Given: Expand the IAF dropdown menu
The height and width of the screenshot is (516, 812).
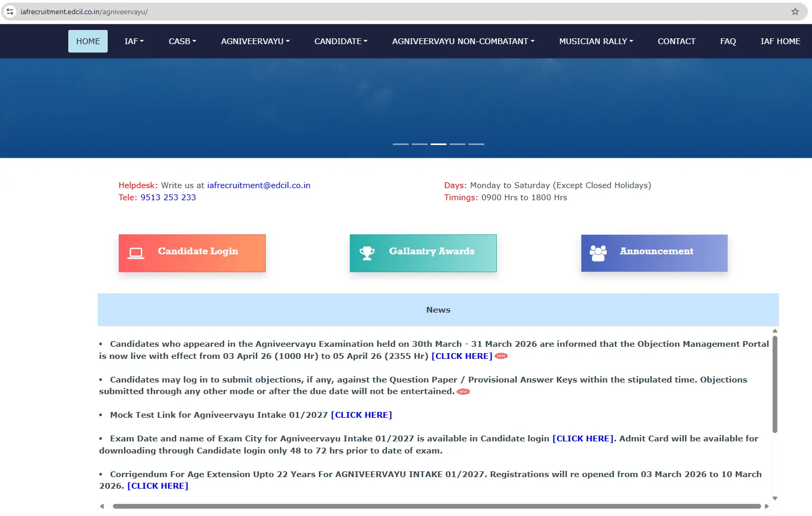Looking at the screenshot, I should [134, 41].
